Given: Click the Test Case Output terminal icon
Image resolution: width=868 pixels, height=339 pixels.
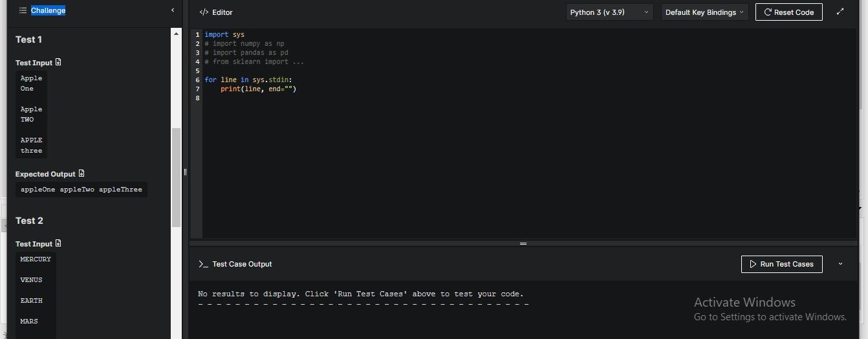Looking at the screenshot, I should (x=203, y=264).
